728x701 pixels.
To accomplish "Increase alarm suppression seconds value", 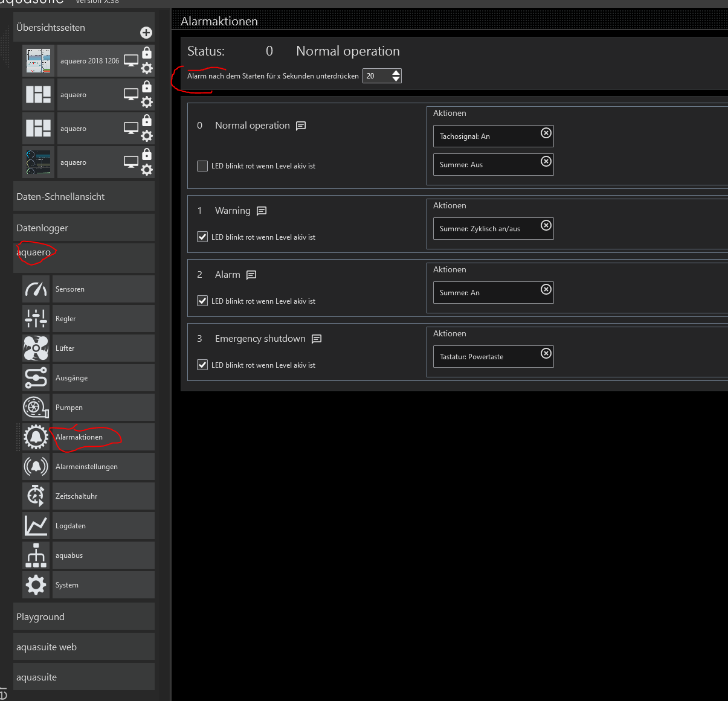I will pos(396,72).
